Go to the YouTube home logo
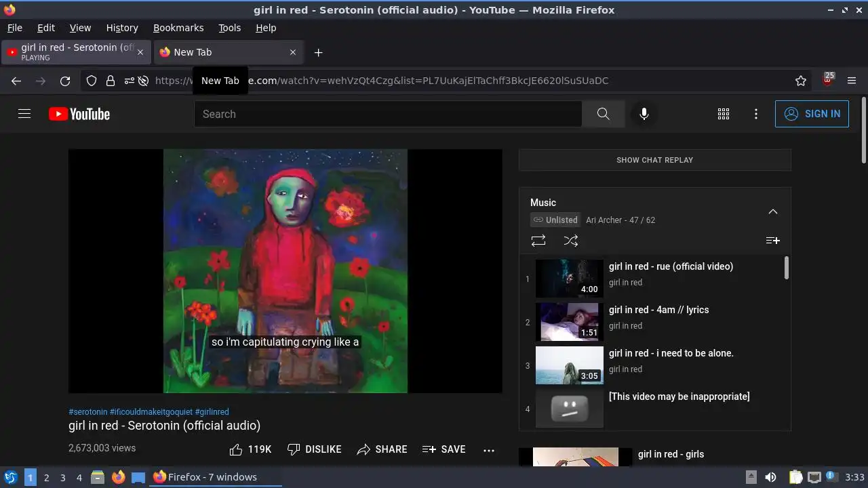The width and height of the screenshot is (868, 488). (x=79, y=114)
